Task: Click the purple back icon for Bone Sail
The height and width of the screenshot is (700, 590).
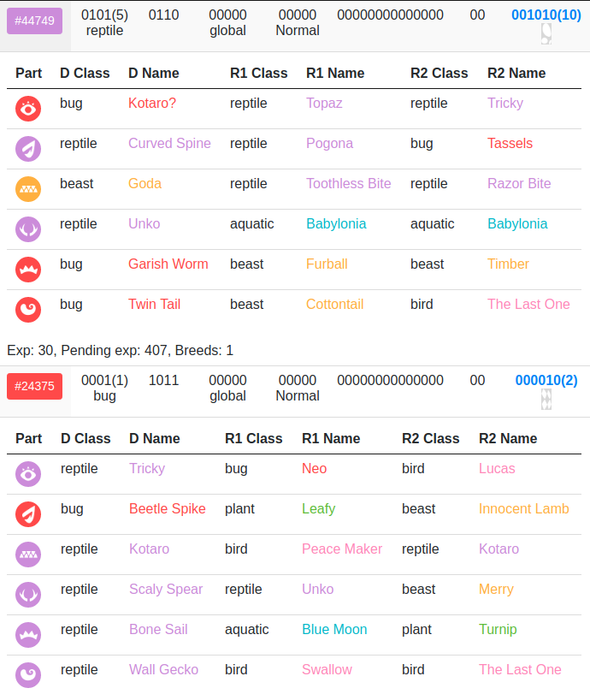Action: [x=28, y=634]
